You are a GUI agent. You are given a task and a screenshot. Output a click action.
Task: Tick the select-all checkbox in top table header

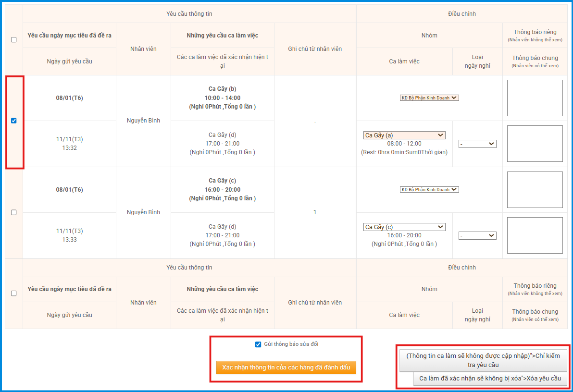click(13, 40)
